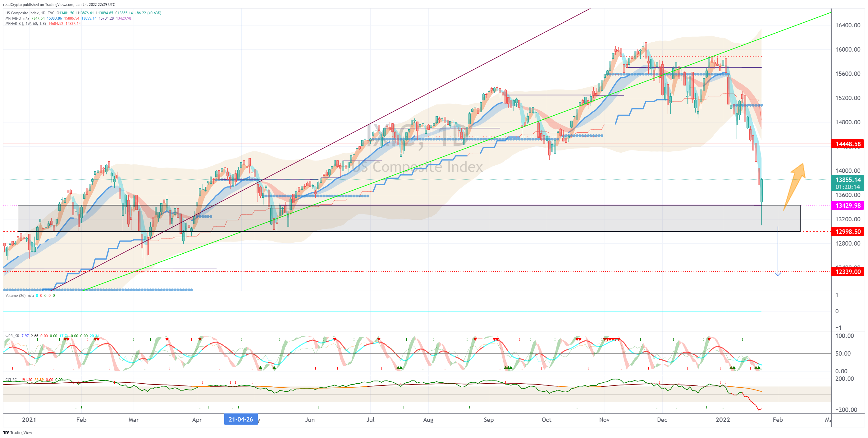Screen dimensions: 868x438
Task: Click the 13600.00 price axis value
Action: (848, 195)
